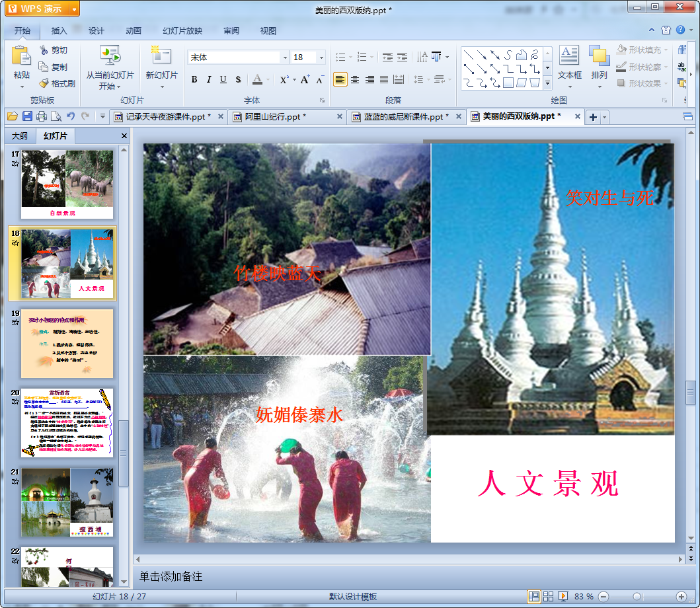The height and width of the screenshot is (608, 700).
Task: Enable right text alignment
Action: [x=369, y=79]
